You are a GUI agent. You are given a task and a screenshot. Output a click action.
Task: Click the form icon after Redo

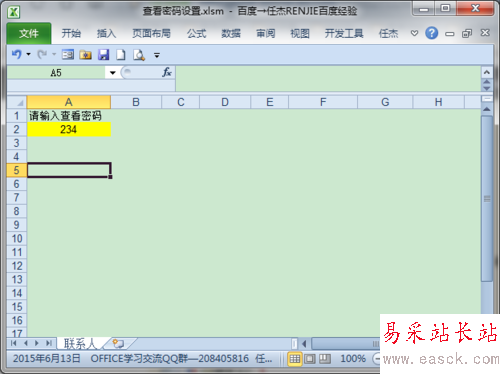[68, 54]
